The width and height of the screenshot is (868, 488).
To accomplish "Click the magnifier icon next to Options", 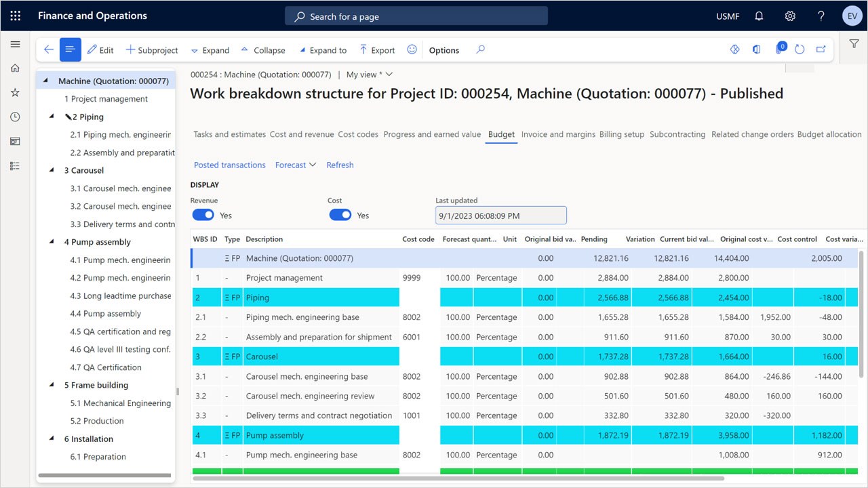I will tap(480, 49).
